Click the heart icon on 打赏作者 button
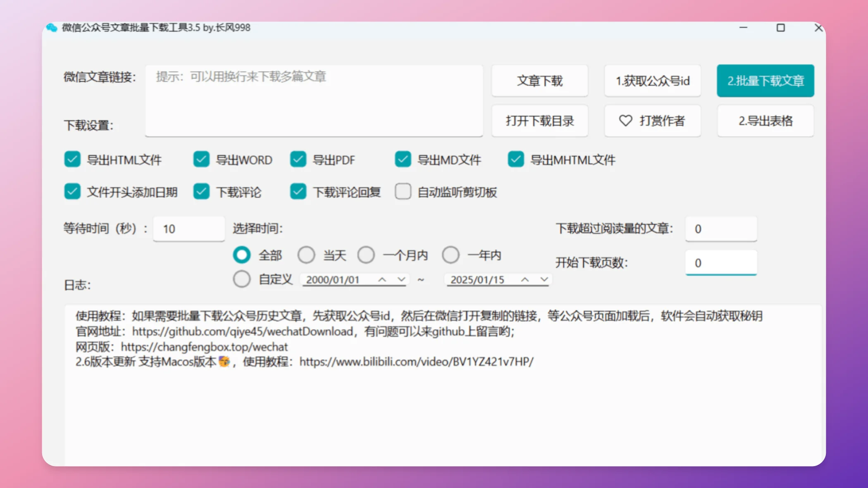This screenshot has width=868, height=488. click(625, 121)
